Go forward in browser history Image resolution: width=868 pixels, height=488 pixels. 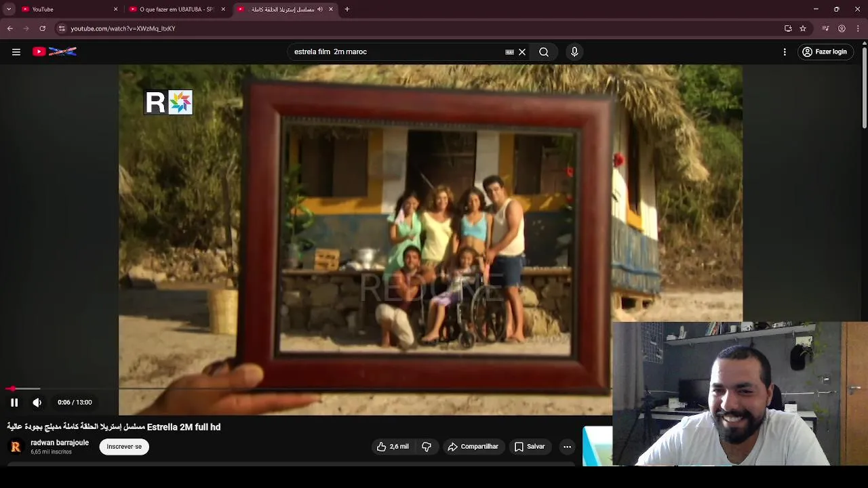[26, 28]
